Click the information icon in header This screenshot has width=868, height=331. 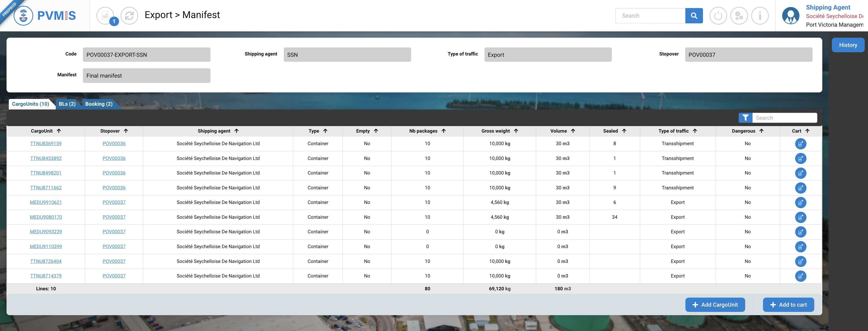pyautogui.click(x=760, y=16)
